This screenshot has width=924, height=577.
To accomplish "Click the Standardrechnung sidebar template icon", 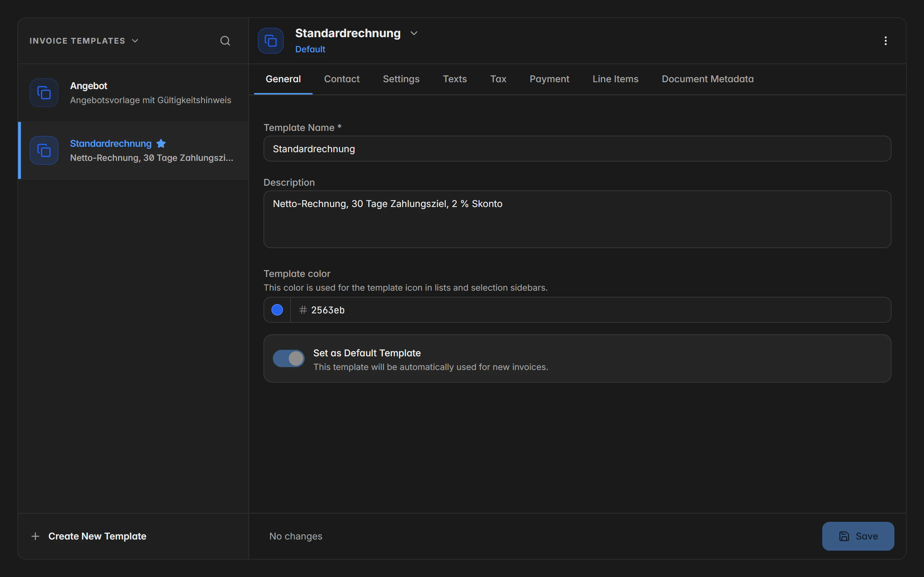I will pos(44,150).
